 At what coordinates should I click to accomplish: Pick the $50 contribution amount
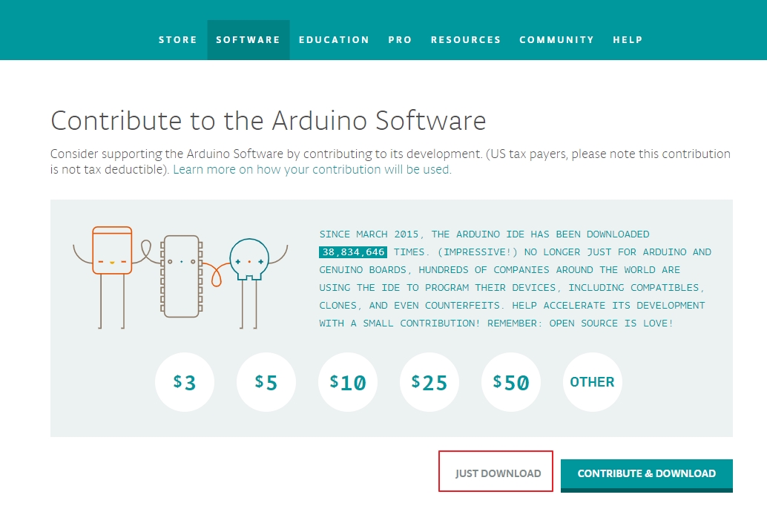coord(511,382)
